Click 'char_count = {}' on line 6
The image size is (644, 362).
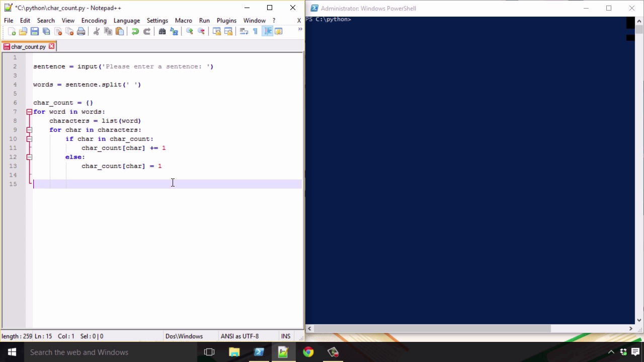click(63, 103)
